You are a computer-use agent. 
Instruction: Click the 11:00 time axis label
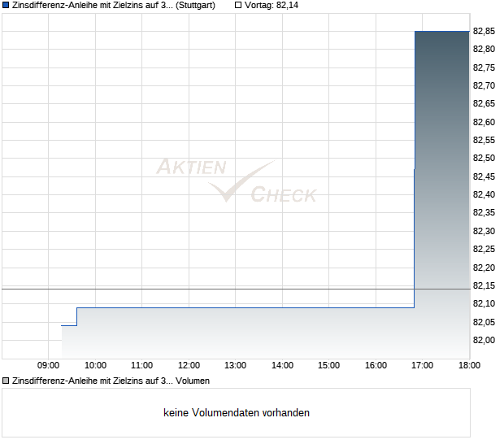pos(141,366)
